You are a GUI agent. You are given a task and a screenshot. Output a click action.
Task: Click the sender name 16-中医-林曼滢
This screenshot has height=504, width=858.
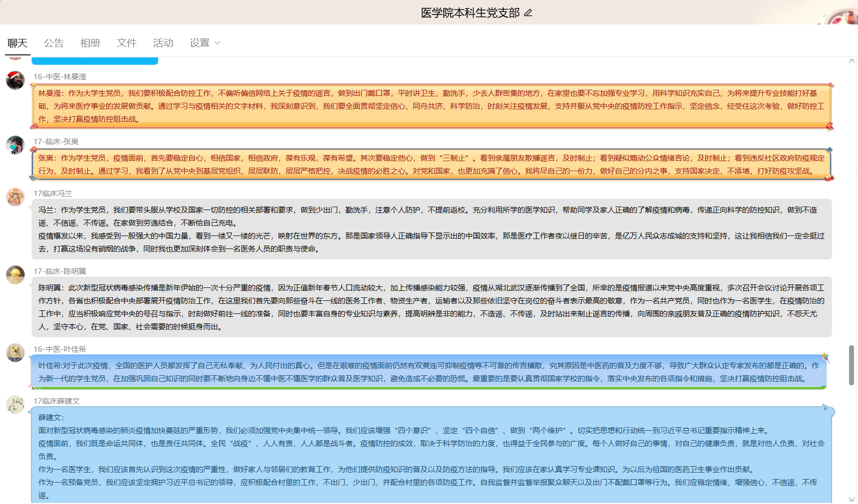click(60, 76)
